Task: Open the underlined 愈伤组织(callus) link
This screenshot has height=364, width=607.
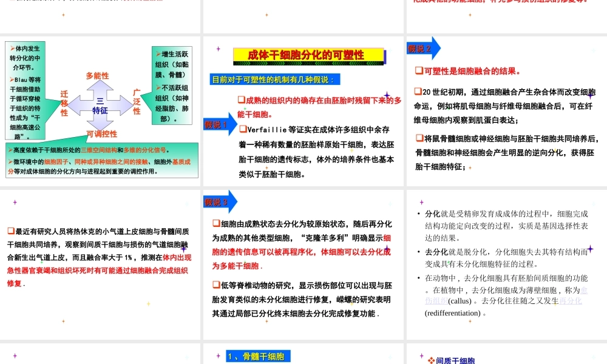Action: coord(435,300)
